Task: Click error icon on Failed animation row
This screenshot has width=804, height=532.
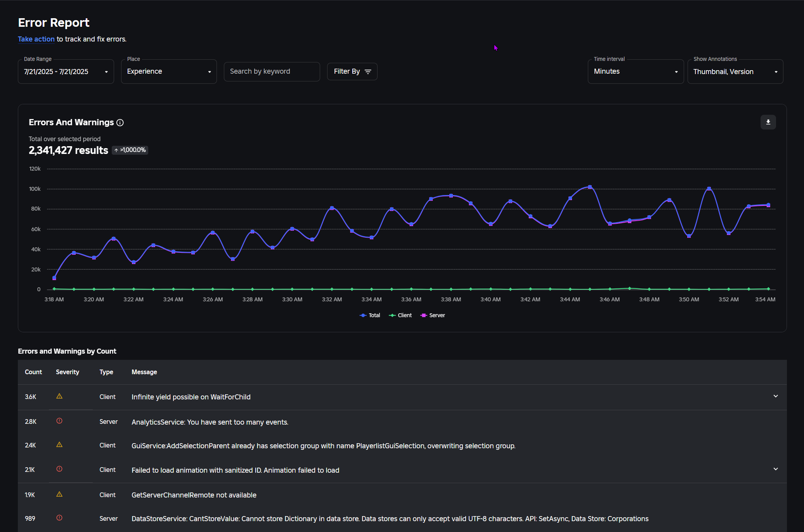Action: click(x=59, y=469)
